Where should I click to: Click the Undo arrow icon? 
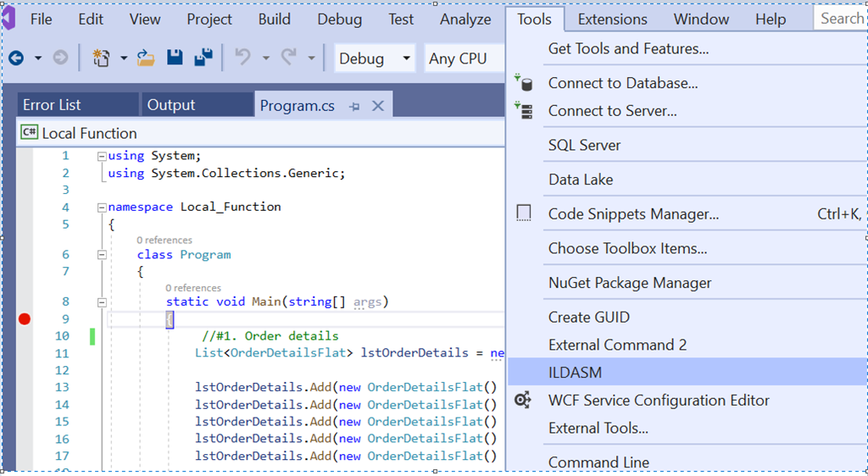click(243, 58)
